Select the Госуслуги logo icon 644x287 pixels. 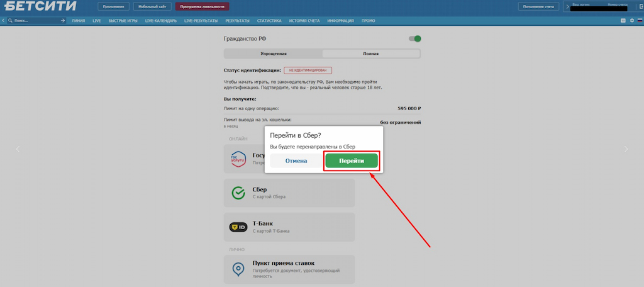click(238, 159)
